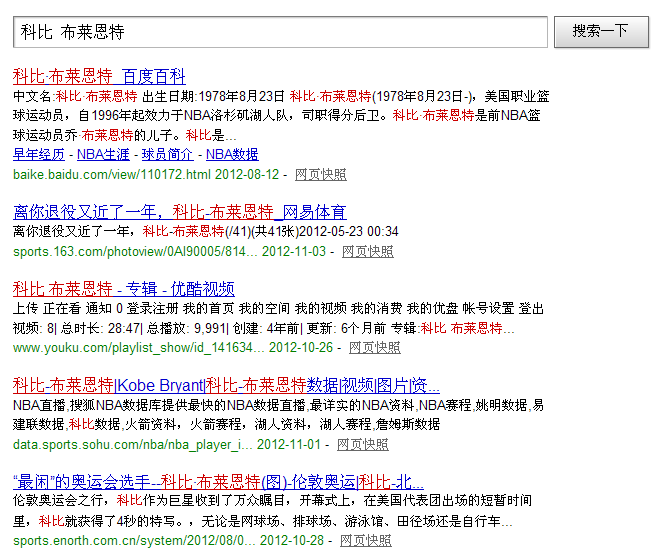Go to the 早年经历 sub-link
This screenshot has width=657, height=555.
point(39,154)
